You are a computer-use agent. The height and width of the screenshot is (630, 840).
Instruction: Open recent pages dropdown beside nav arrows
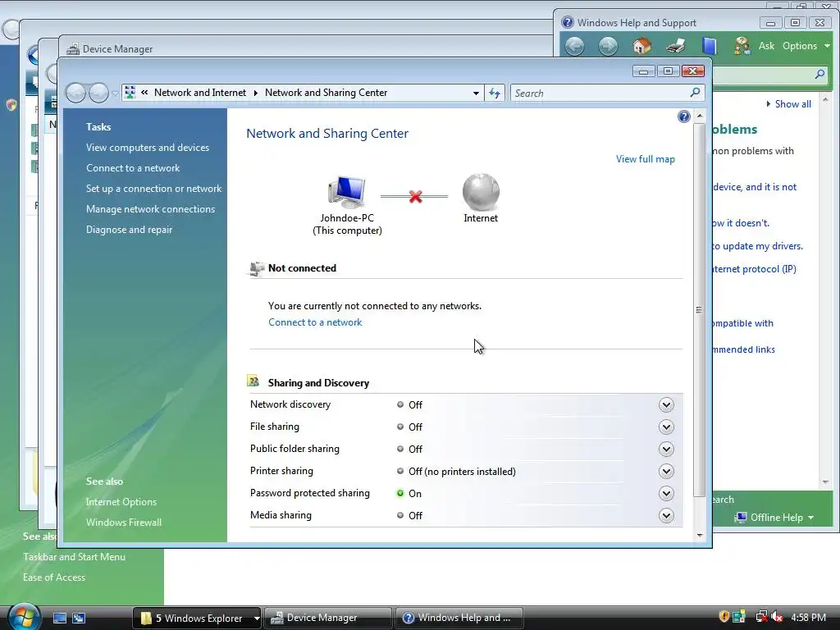[114, 94]
